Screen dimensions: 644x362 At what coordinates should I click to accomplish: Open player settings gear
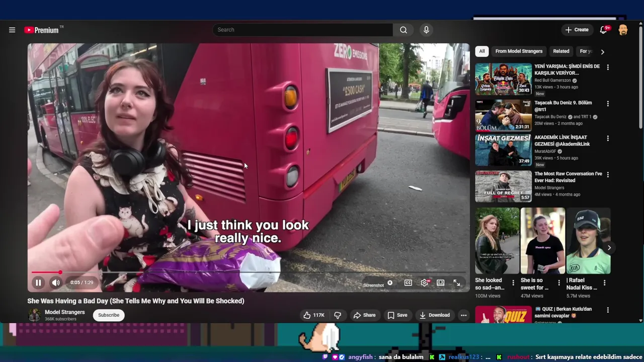pyautogui.click(x=425, y=283)
